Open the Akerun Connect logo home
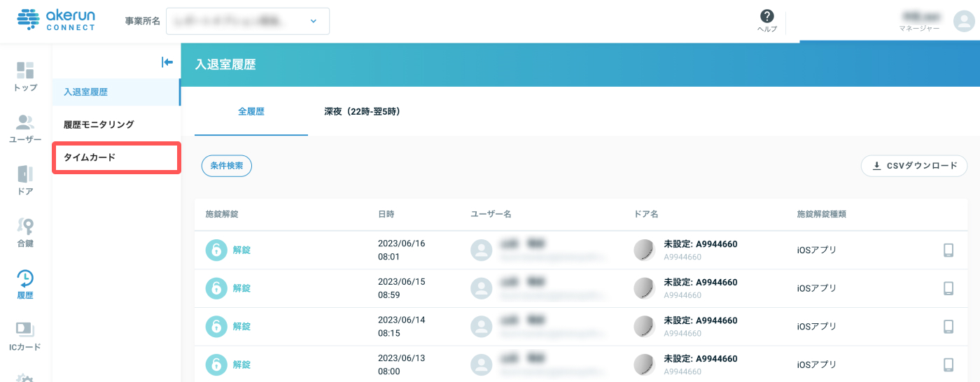 pos(57,20)
